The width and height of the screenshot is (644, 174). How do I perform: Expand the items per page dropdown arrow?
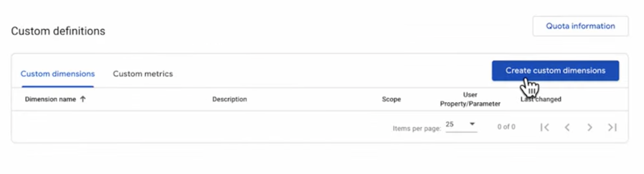point(472,124)
